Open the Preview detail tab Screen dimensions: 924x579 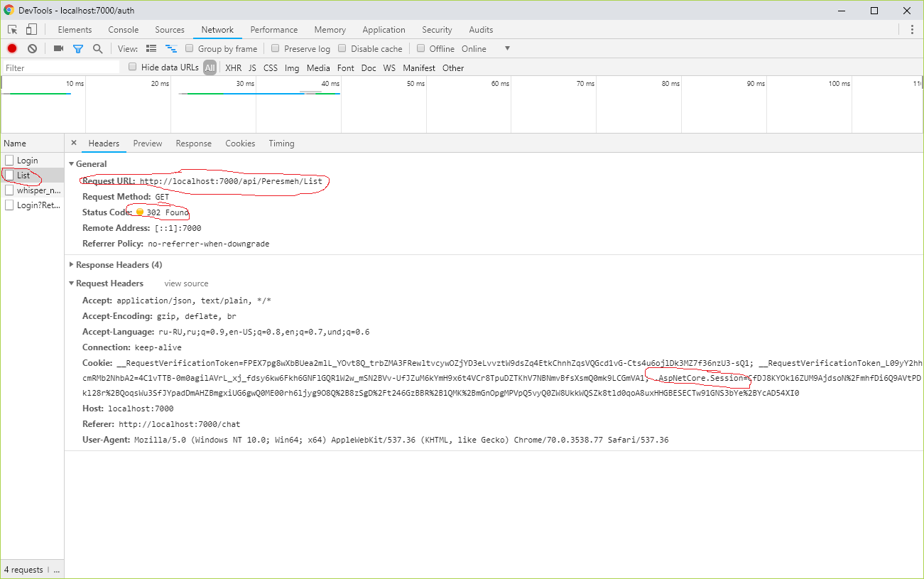[x=148, y=144]
